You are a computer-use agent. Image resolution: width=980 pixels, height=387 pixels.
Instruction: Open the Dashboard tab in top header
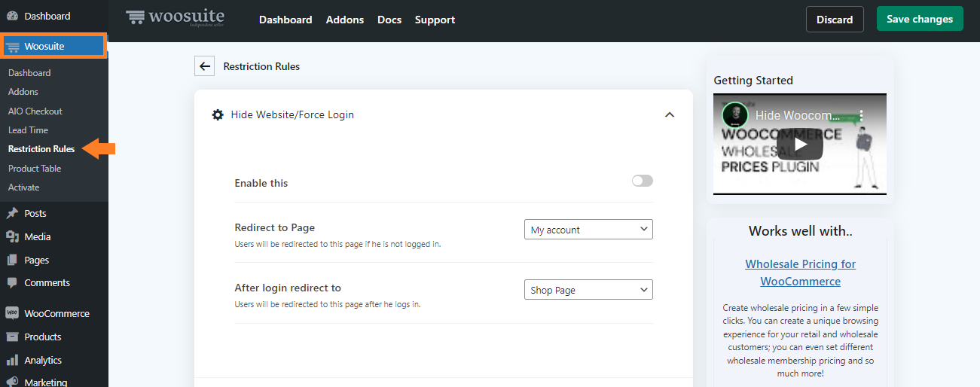[x=285, y=20]
